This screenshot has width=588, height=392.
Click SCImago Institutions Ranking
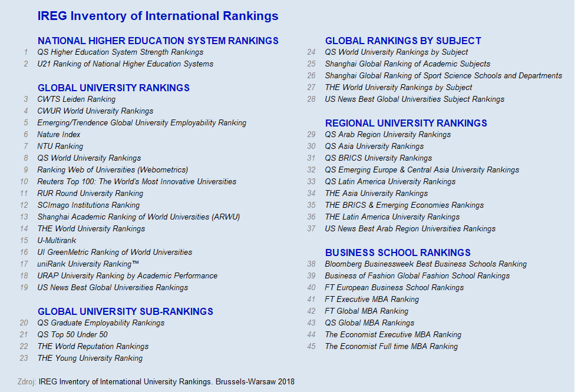pos(88,205)
